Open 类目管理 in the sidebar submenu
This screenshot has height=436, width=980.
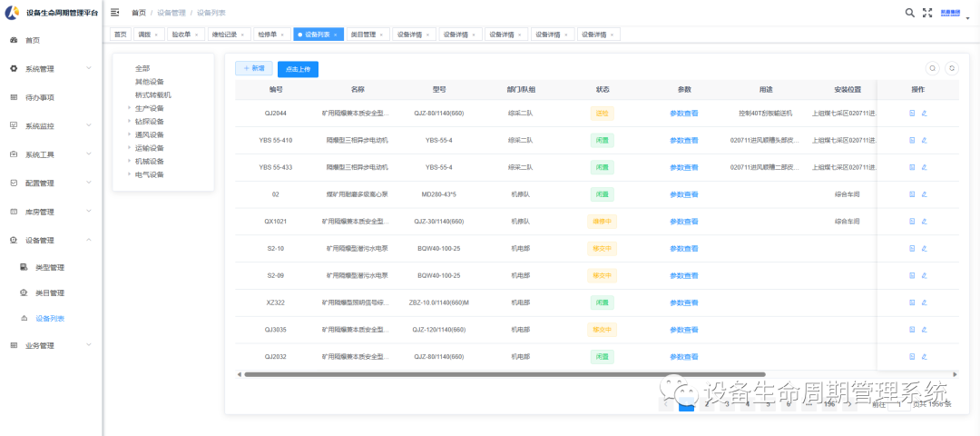click(x=49, y=292)
